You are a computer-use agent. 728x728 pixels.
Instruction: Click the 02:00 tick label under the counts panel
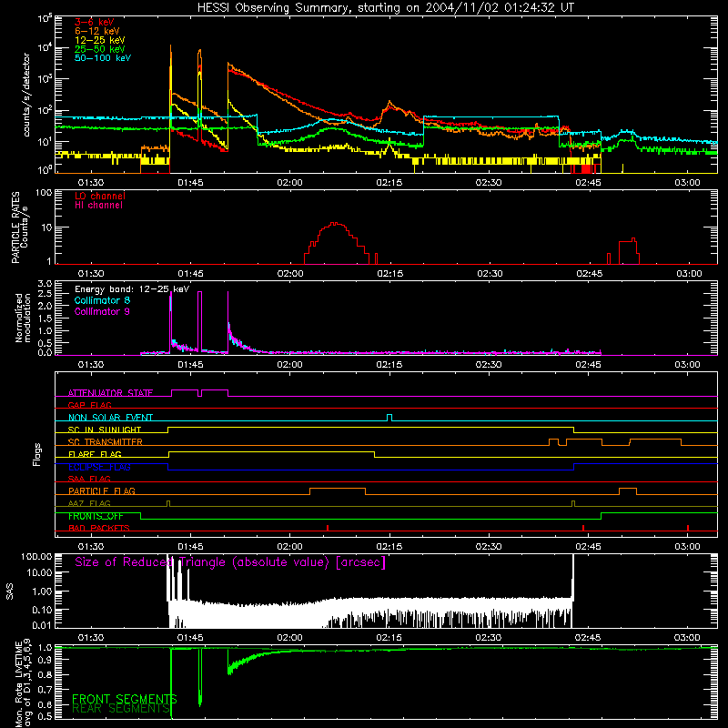tap(289, 183)
